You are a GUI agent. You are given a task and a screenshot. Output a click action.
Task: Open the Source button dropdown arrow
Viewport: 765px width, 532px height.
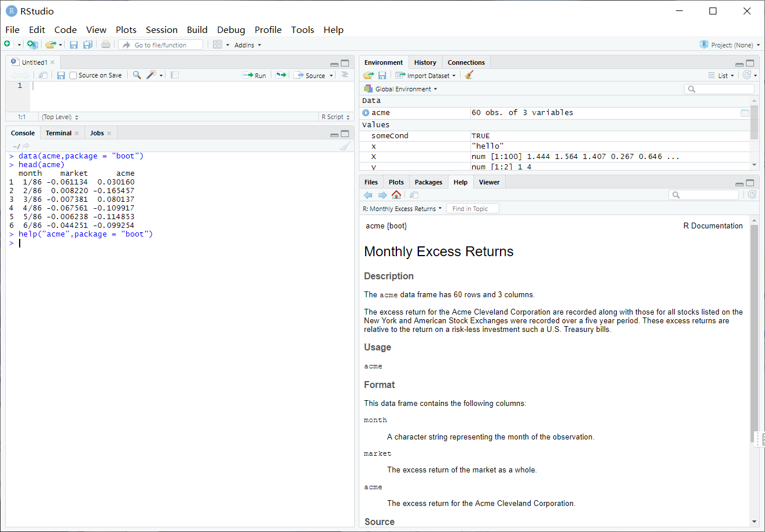tap(332, 76)
